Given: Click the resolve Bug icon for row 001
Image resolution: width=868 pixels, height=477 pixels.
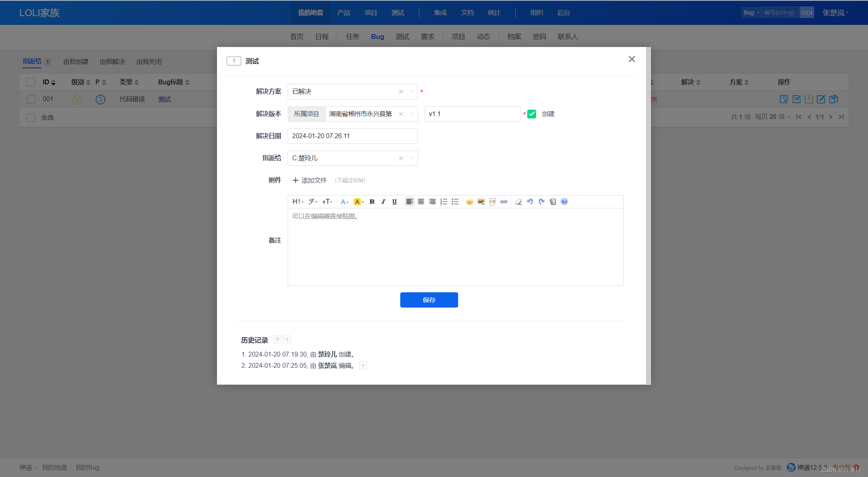Looking at the screenshot, I should pyautogui.click(x=796, y=99).
